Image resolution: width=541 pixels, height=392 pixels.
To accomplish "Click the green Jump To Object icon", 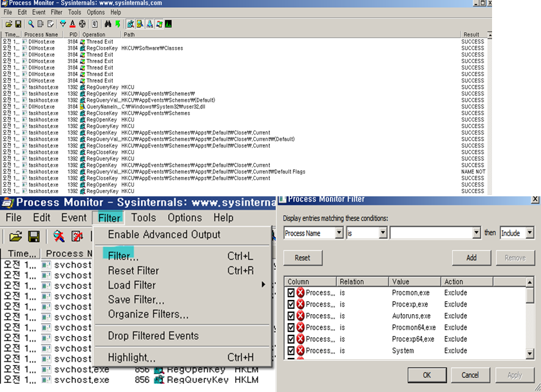I will (117, 24).
